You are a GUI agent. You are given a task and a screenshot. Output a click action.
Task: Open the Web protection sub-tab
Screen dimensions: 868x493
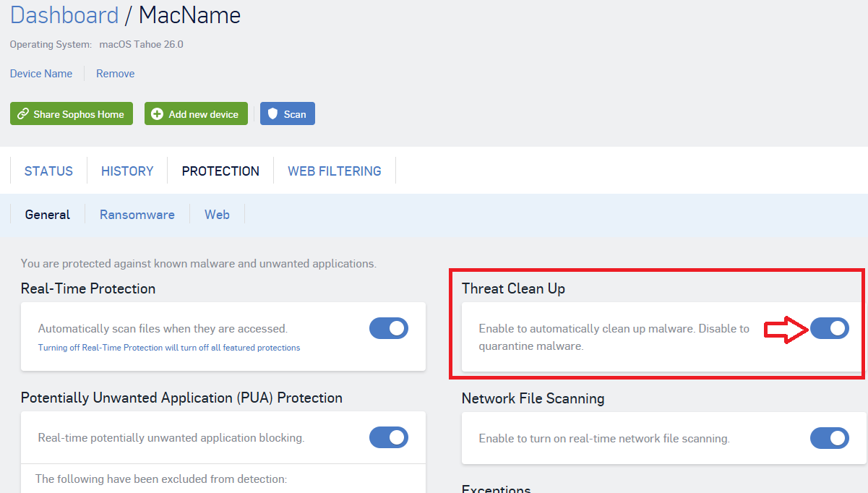pos(217,215)
